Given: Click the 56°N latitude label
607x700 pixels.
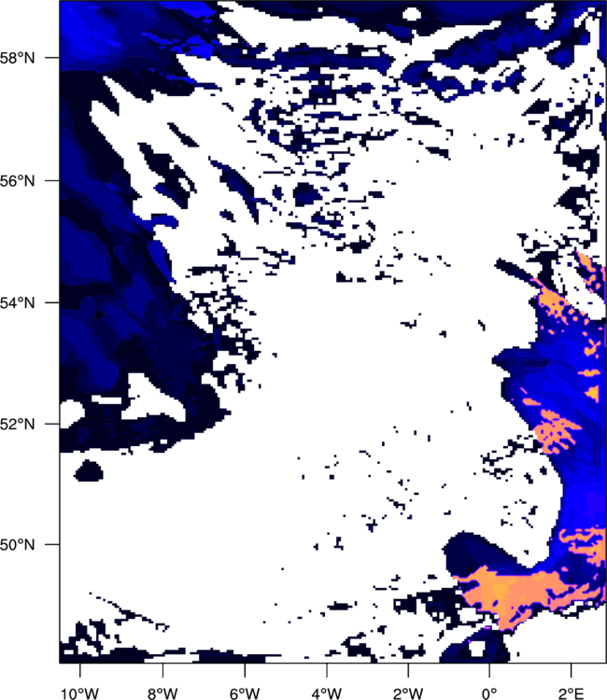Looking at the screenshot, I should (17, 181).
